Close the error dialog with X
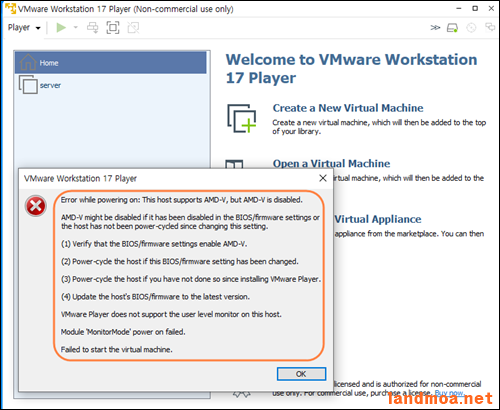 [x=323, y=178]
